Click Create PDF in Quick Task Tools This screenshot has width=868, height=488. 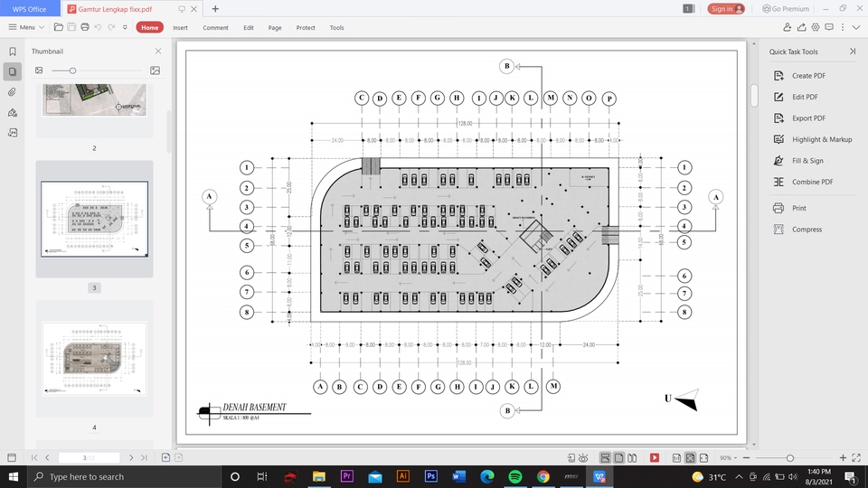pyautogui.click(x=801, y=76)
